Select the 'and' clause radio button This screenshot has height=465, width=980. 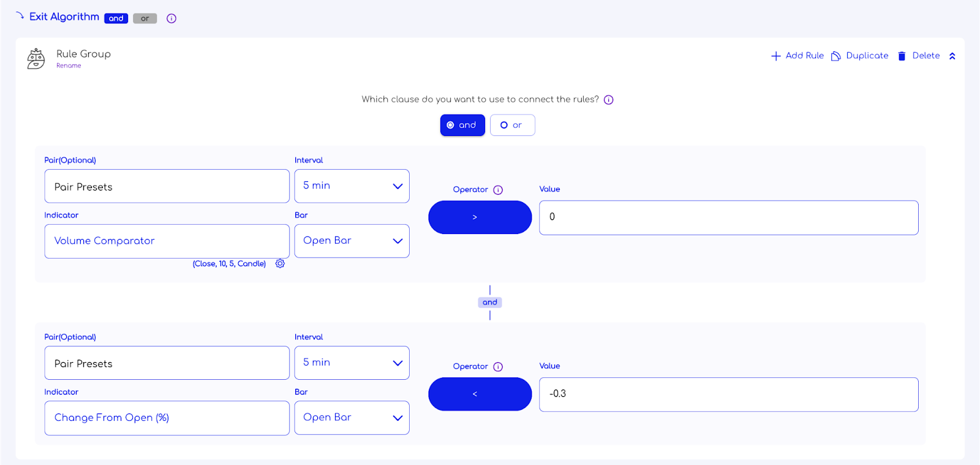462,125
